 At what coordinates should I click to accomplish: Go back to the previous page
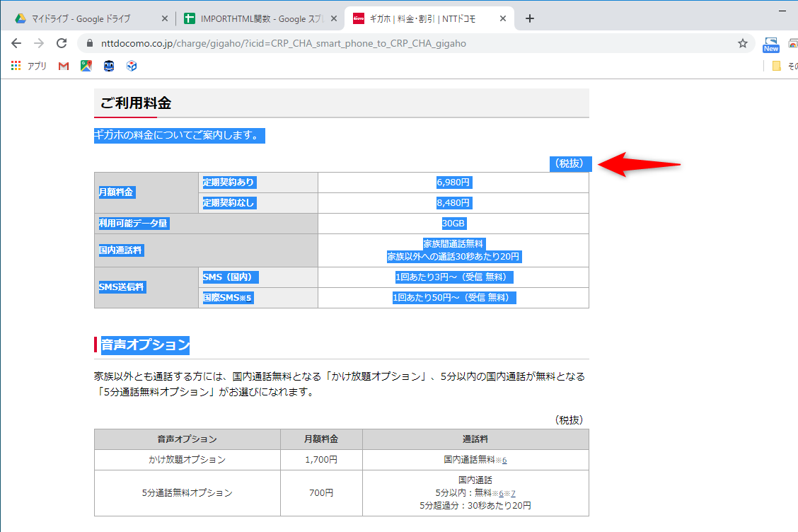pos(16,43)
